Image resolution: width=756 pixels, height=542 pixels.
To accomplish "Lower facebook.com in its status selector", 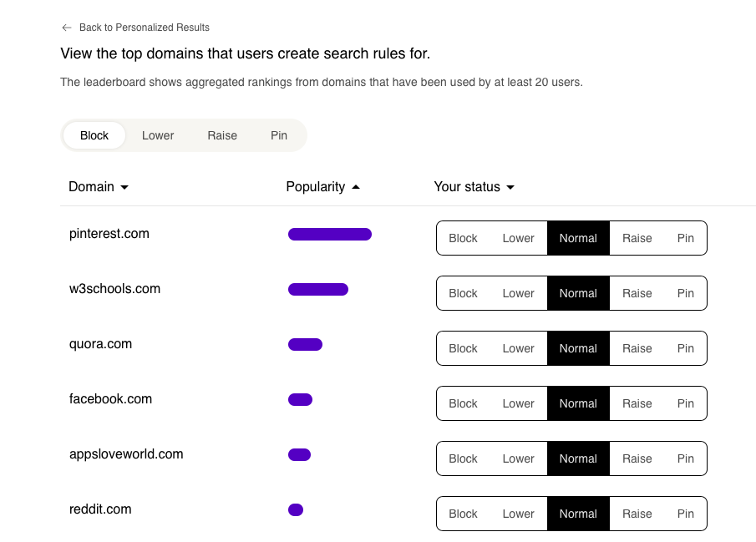I will click(518, 403).
